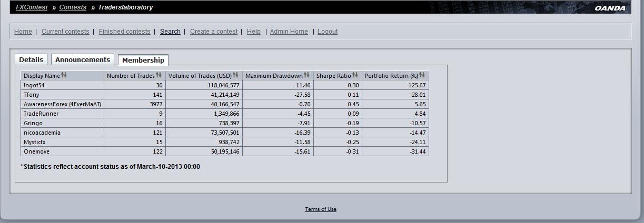
Task: Click Mysticfx's return value -24.11
Action: coord(418,142)
